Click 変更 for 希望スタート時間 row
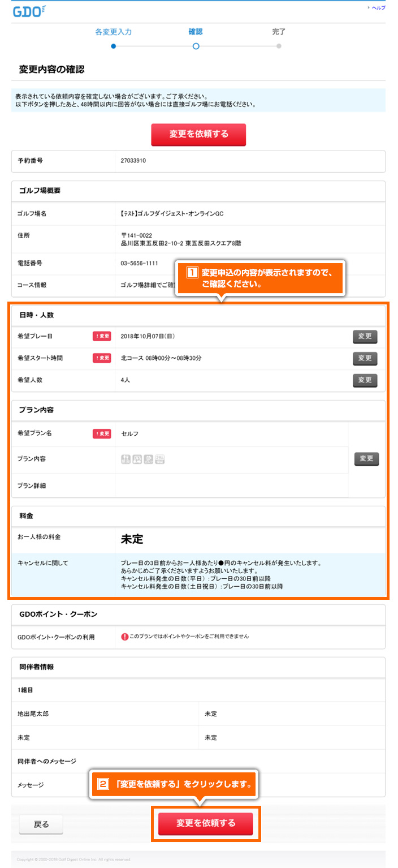Viewport: 398px width, 868px height. 365,358
